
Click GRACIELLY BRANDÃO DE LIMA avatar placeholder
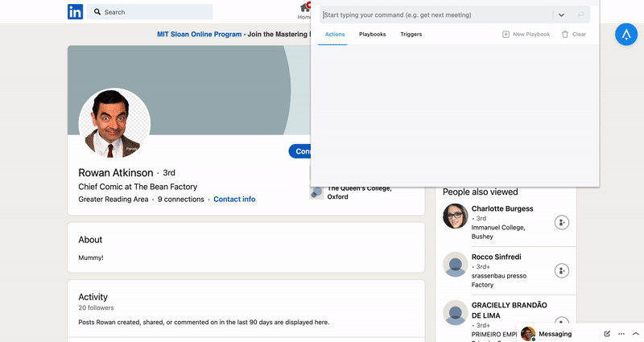tap(455, 313)
